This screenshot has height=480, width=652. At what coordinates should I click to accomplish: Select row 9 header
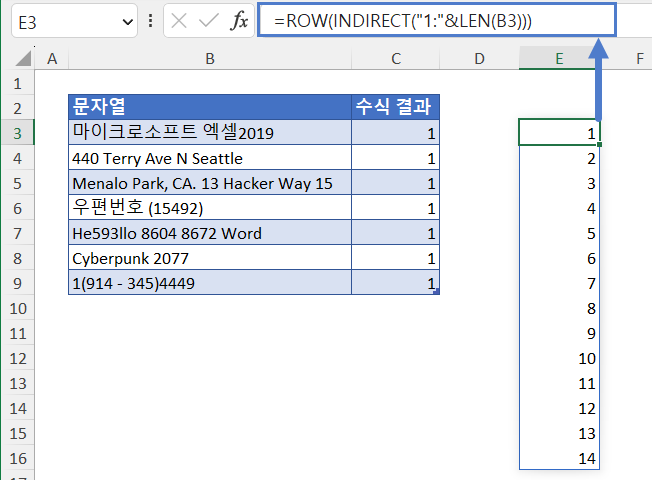tap(17, 283)
